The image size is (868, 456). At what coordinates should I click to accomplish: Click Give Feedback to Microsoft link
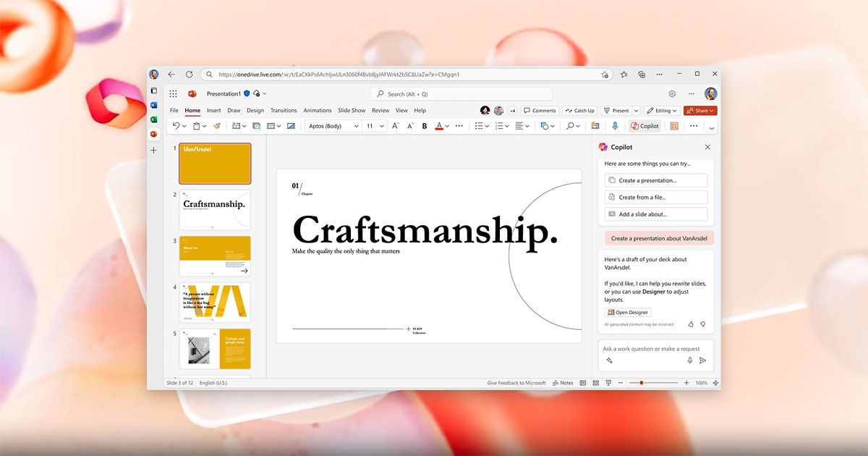tap(516, 383)
